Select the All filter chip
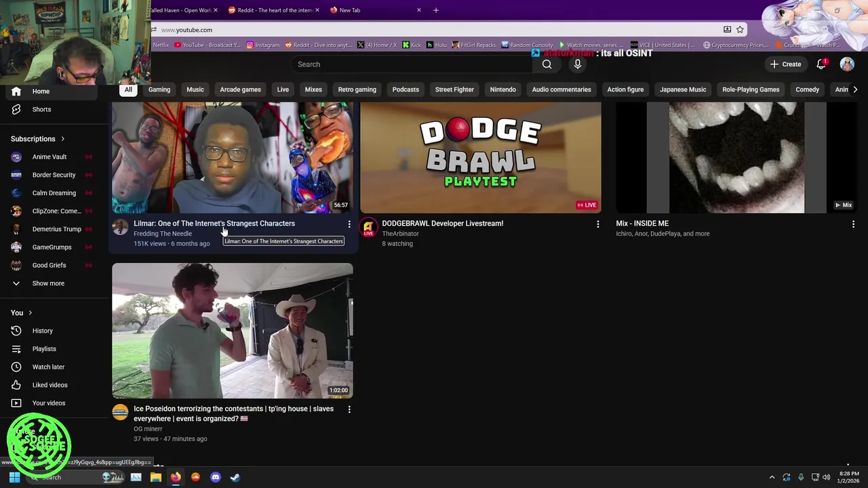 click(128, 89)
